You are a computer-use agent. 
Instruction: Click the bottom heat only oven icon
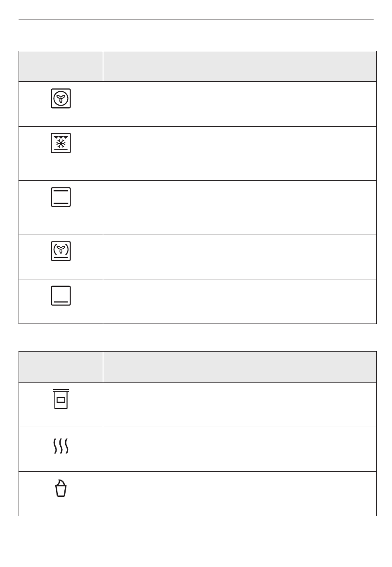tap(61, 295)
